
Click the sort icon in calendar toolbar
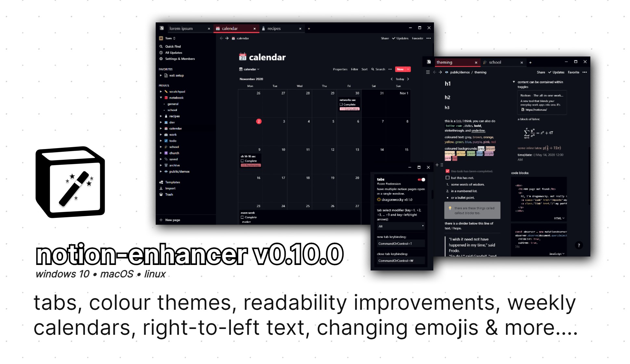pyautogui.click(x=365, y=69)
